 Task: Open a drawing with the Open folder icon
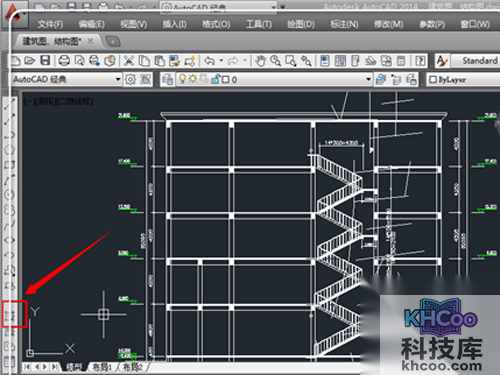coord(30,61)
